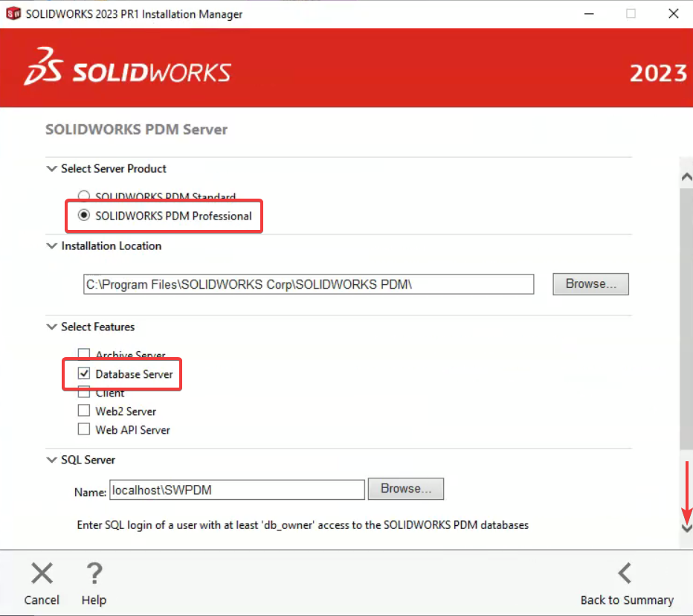Uncheck the Database Server checkbox
Screen dimensions: 693x616
pos(83,373)
